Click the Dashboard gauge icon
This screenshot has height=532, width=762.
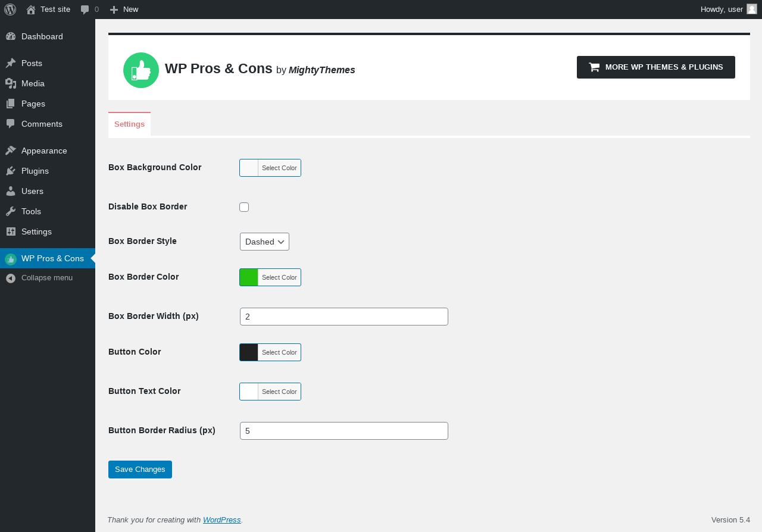click(11, 36)
